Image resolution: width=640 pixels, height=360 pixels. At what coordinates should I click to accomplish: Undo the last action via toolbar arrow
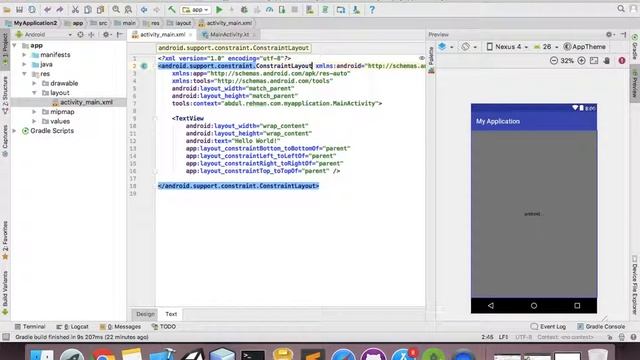click(47, 9)
